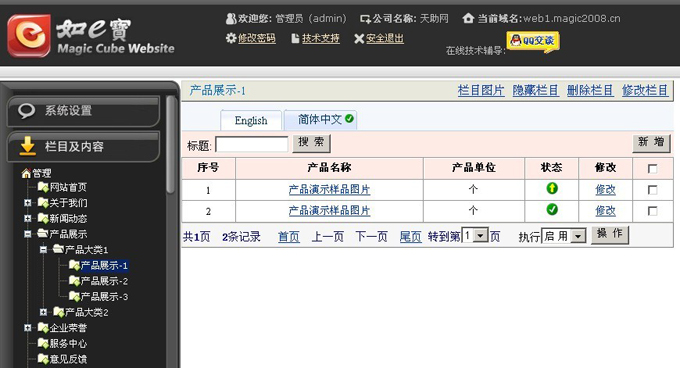This screenshot has width=680, height=368.
Task: Click the 新增 button
Action: [x=651, y=143]
